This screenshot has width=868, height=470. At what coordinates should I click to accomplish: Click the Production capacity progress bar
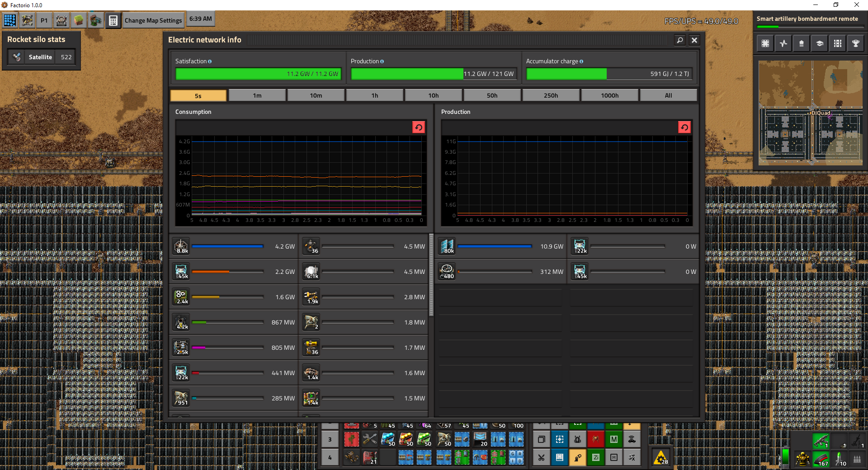[433, 74]
